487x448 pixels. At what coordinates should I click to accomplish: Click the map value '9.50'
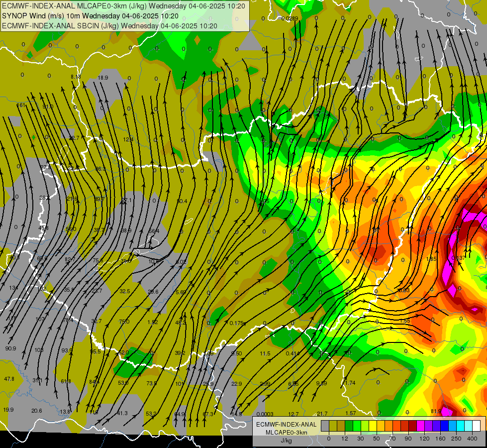tap(237, 353)
